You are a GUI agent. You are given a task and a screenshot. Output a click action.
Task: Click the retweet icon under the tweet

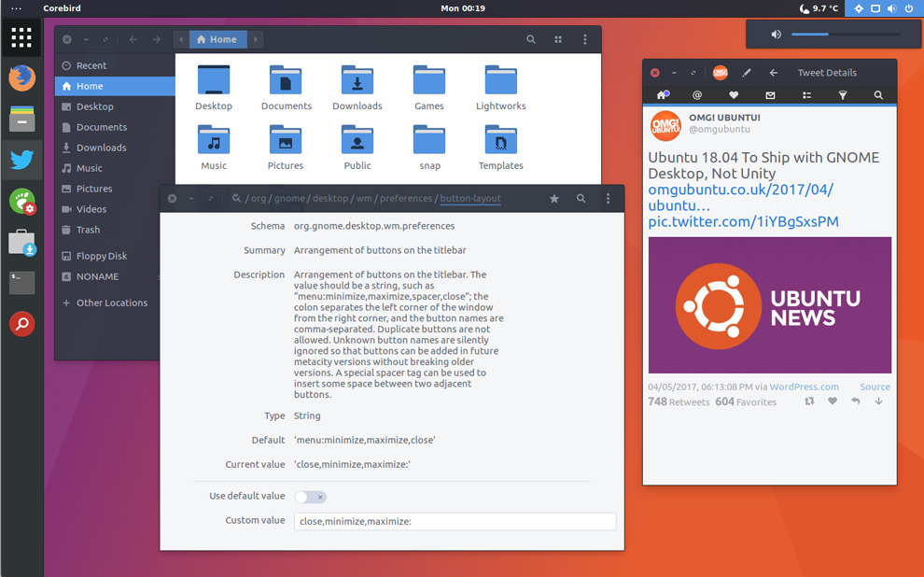coord(809,401)
